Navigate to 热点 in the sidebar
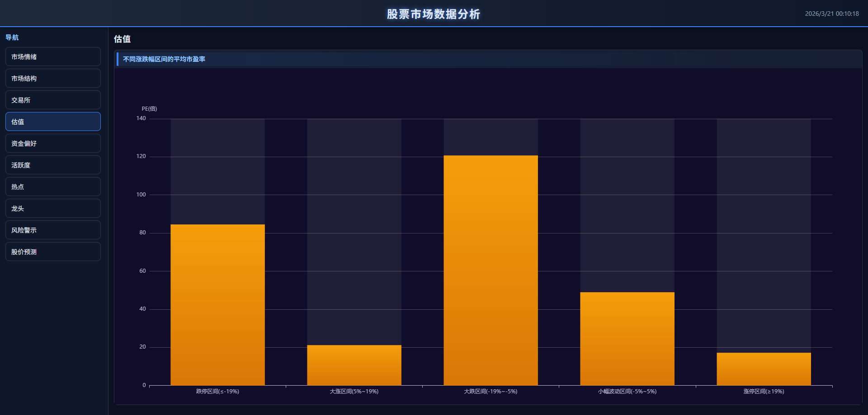868x415 pixels. pyautogui.click(x=53, y=187)
